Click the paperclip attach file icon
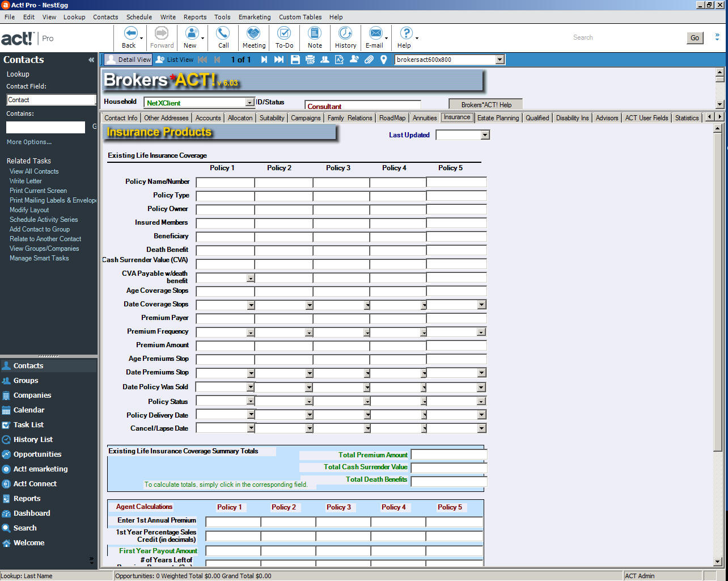 coord(369,60)
